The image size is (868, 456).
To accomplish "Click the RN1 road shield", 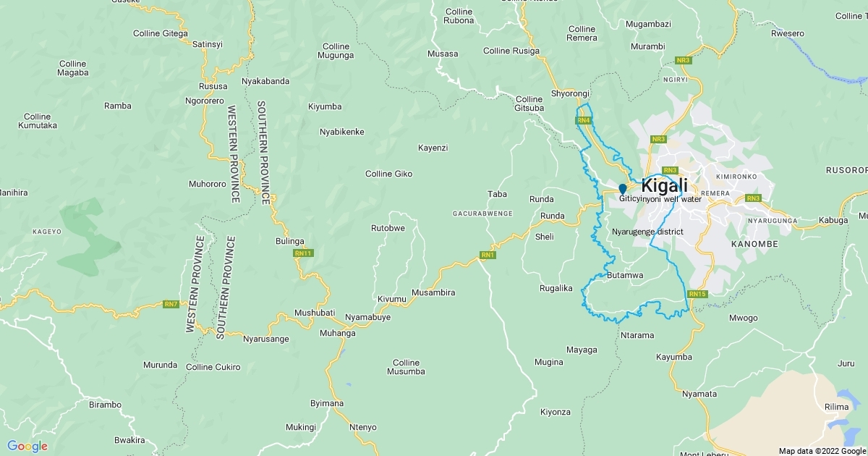I will pos(488,255).
